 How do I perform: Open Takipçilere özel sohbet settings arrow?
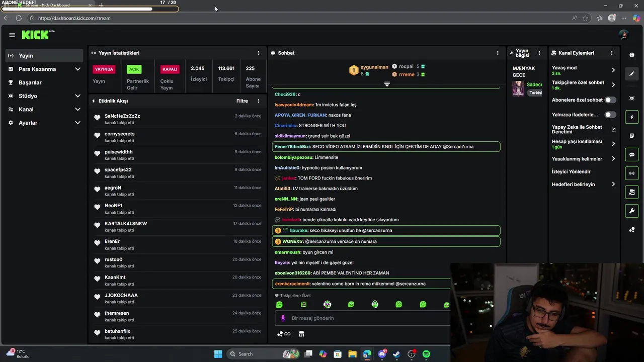click(x=613, y=84)
